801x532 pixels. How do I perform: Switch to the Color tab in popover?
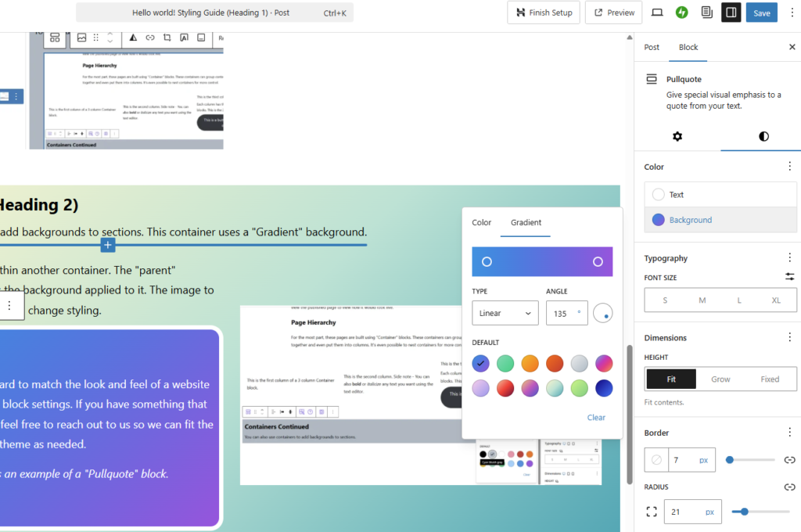pyautogui.click(x=482, y=223)
